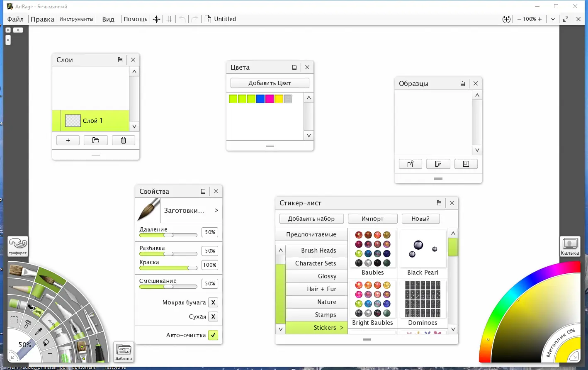The image size is (588, 370).
Task: Add a new layer with plus button
Action: click(68, 140)
